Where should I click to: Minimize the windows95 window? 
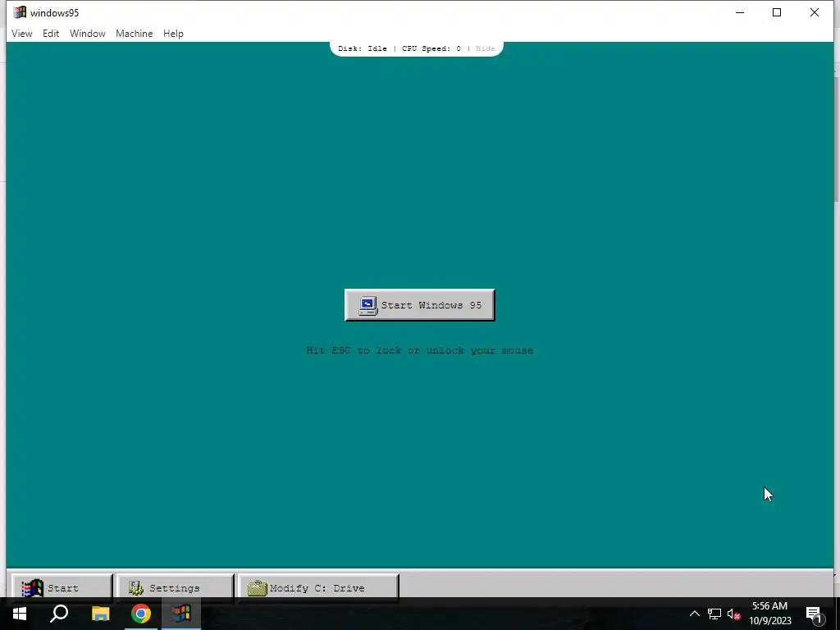coord(740,12)
